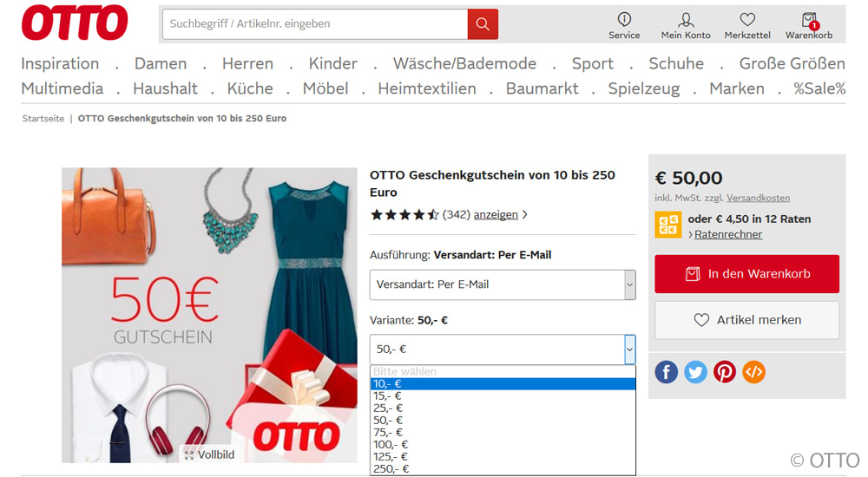
Task: Open the Möbel menu
Action: pos(325,88)
